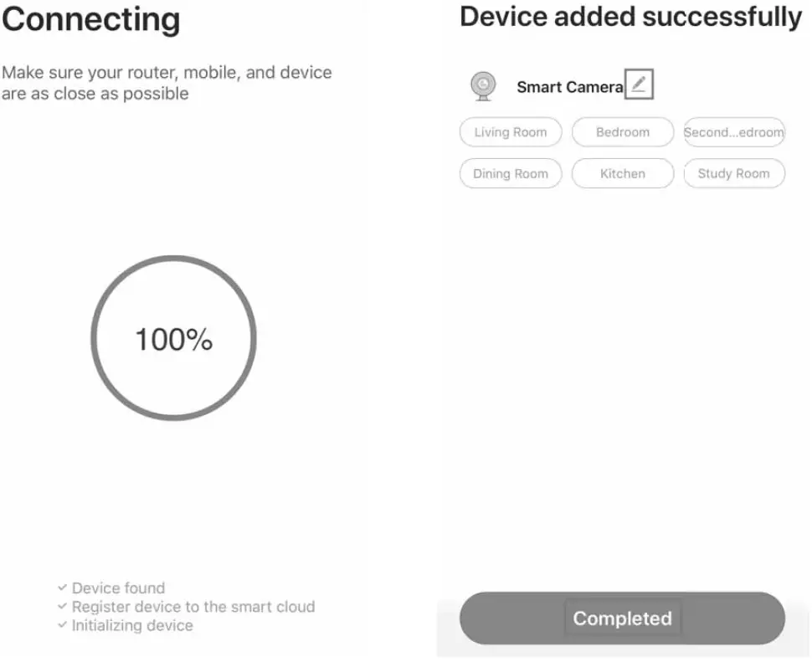Screen dimensions: 812x662
Task: Click the checkmark next to Device found
Action: pyautogui.click(x=62, y=588)
